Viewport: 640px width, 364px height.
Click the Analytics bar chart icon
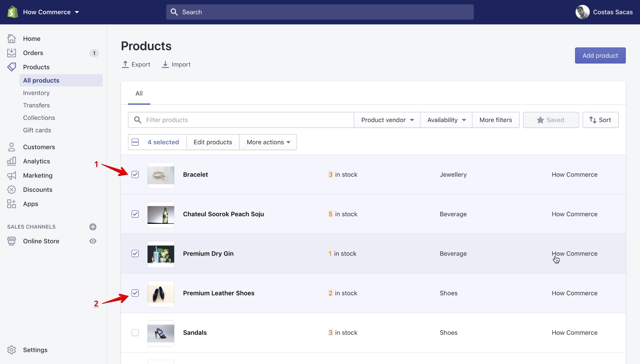pyautogui.click(x=12, y=161)
